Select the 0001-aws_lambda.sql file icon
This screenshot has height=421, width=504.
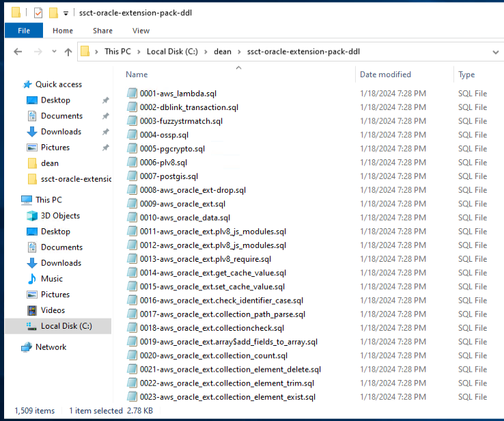coord(132,94)
